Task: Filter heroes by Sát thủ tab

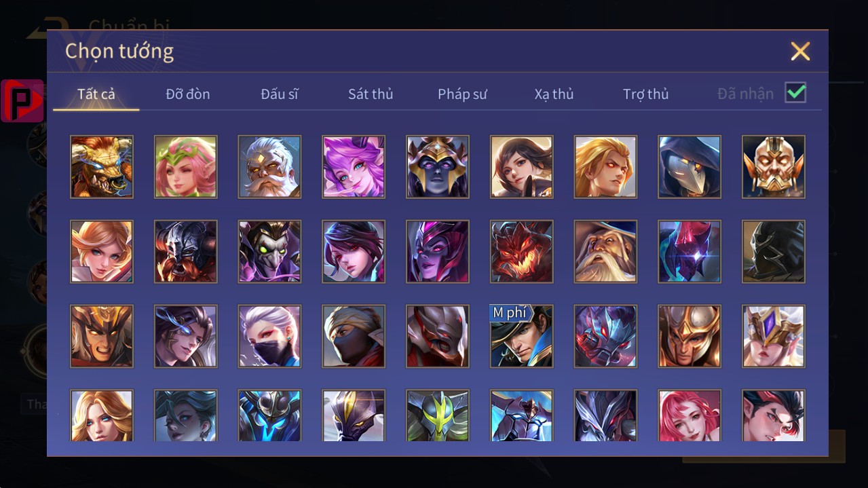Action: pyautogui.click(x=371, y=94)
